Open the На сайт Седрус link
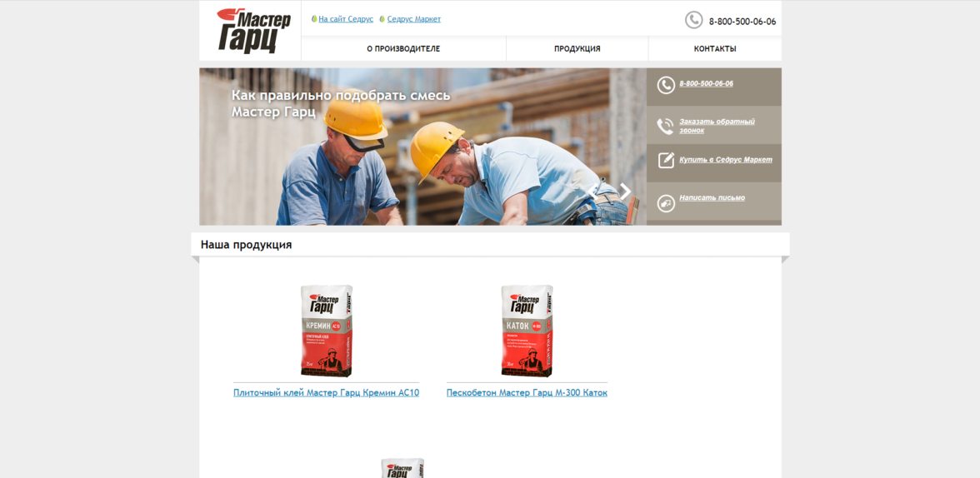 [x=346, y=19]
